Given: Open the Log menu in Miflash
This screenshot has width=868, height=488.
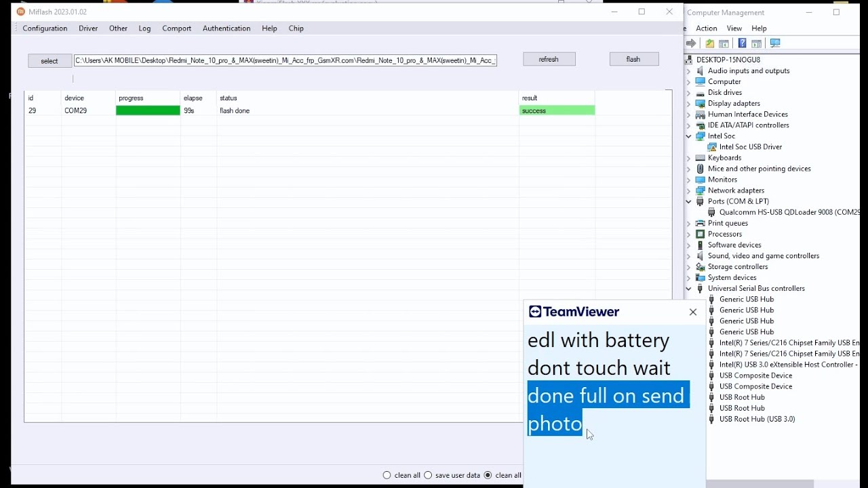Looking at the screenshot, I should (x=144, y=28).
